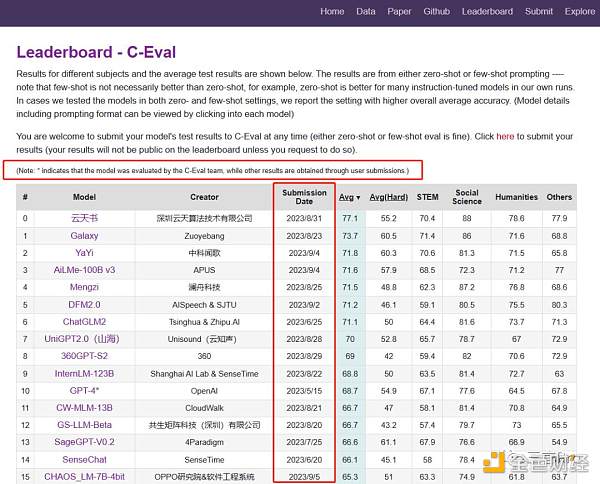This screenshot has height=484, width=600.
Task: Select the Unisound (云知声) creator cell
Action: [204, 339]
